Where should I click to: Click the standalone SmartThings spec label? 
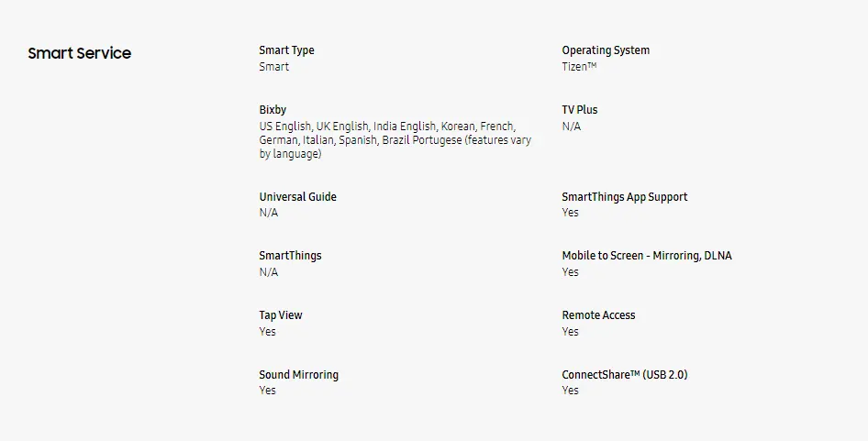tap(290, 256)
